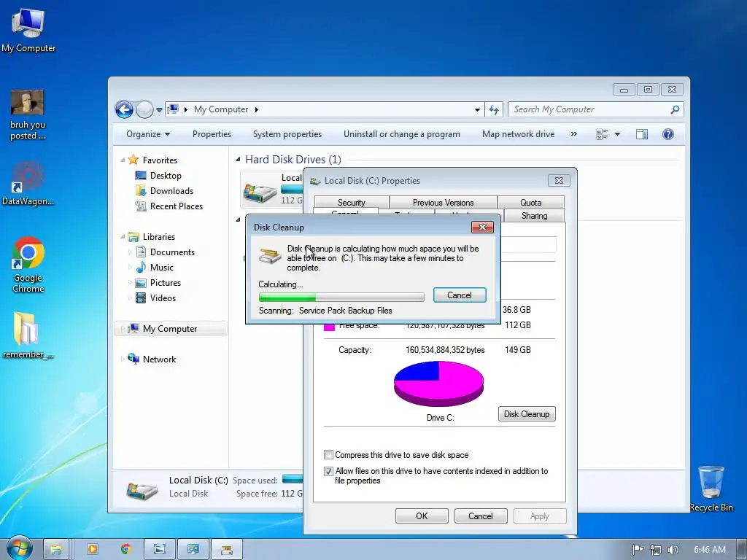Click the Disk Cleanup green progress bar

[341, 297]
